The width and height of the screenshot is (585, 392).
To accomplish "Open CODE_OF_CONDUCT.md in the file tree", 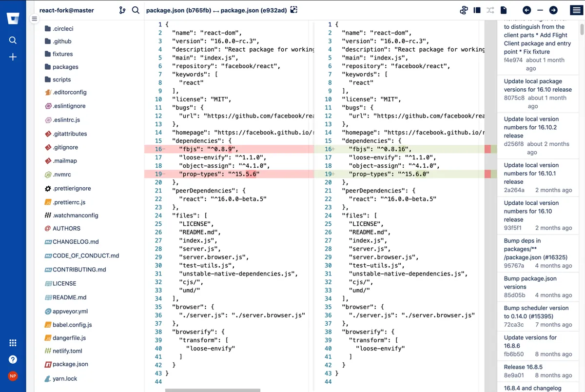I will 82,255.
